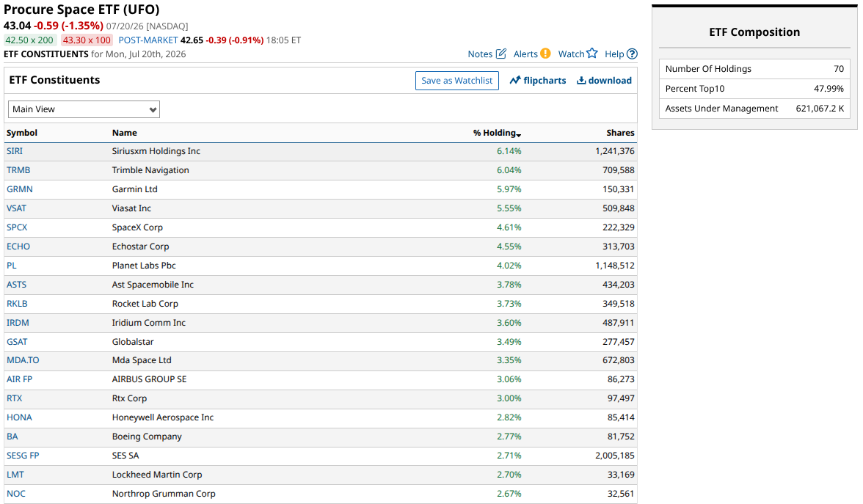
Task: Click Save as Watchlist button
Action: click(x=456, y=81)
